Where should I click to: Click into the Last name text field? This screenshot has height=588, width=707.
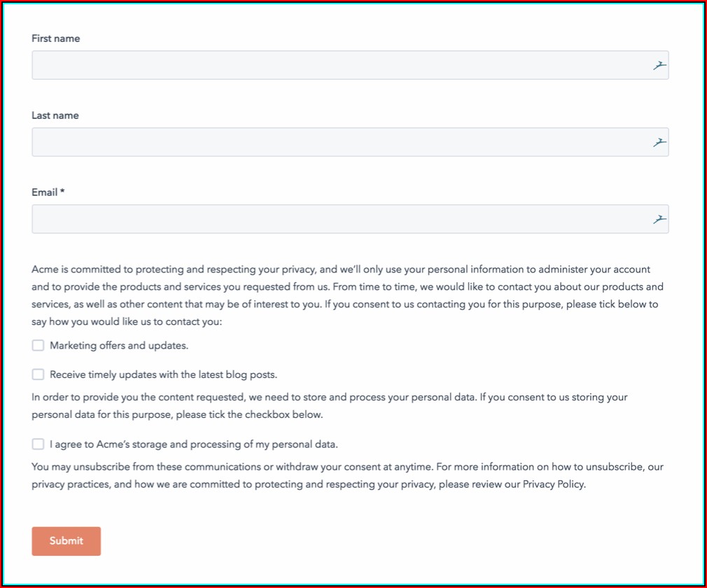click(x=336, y=142)
